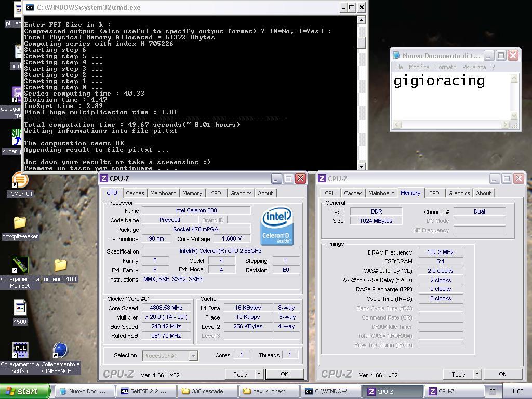Click Tools button in left CPU-Z window

240,374
